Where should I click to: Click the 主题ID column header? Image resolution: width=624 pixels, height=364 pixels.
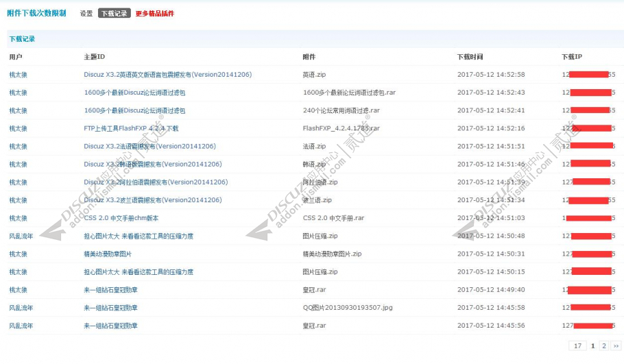coord(95,57)
